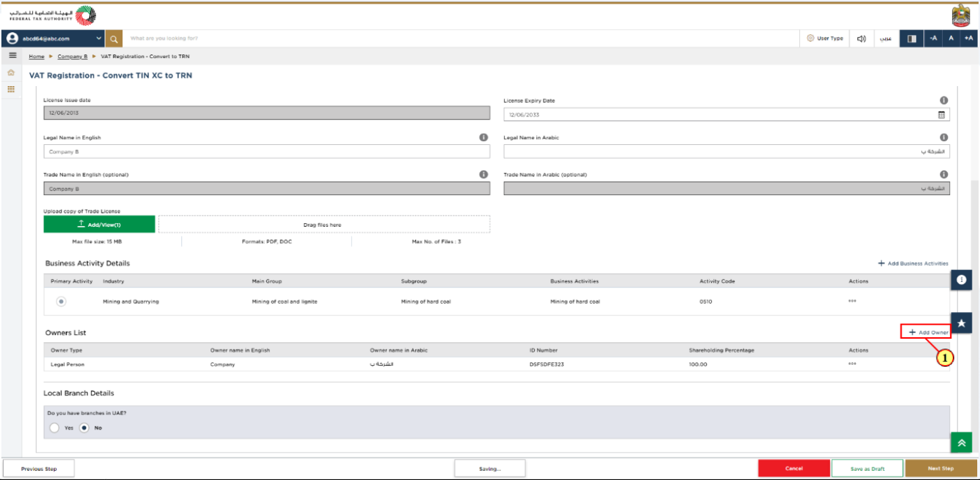Open actions menu for Mining of hard coal row

(852, 302)
